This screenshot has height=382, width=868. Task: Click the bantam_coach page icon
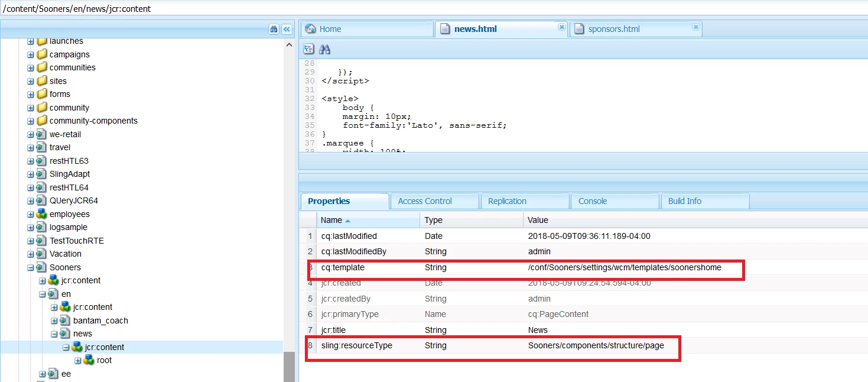pos(65,321)
